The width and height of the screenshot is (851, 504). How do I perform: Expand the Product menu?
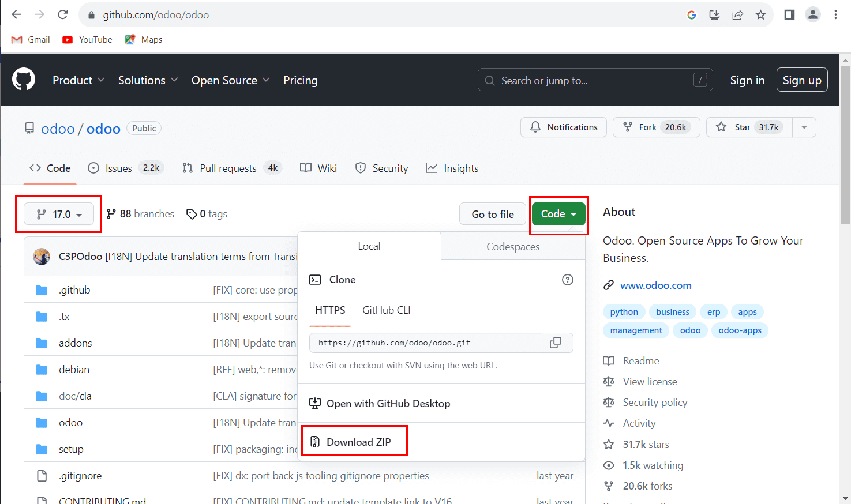[x=78, y=80]
